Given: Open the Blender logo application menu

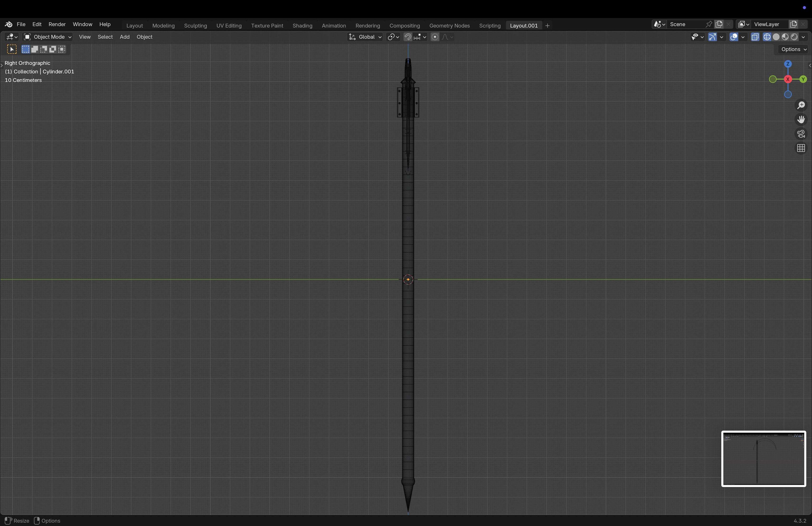Looking at the screenshot, I should pyautogui.click(x=9, y=24).
